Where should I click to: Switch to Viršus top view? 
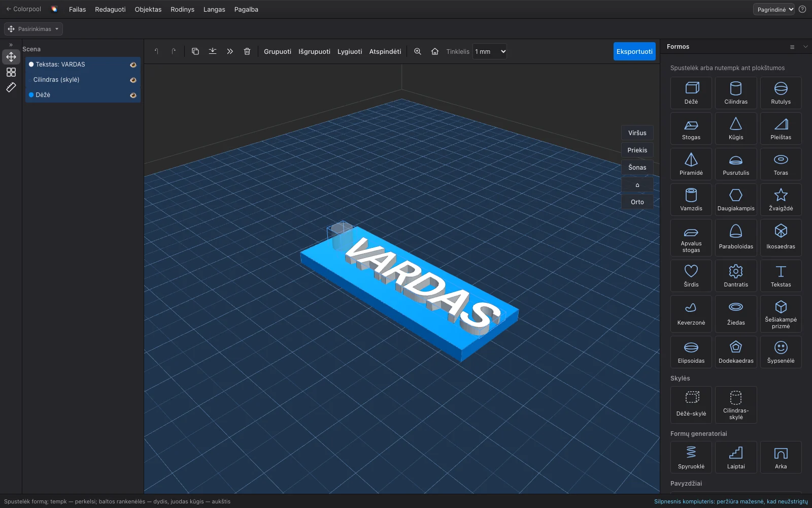point(637,133)
